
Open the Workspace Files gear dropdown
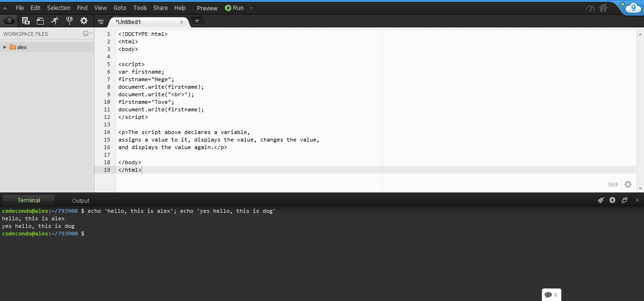tap(87, 33)
